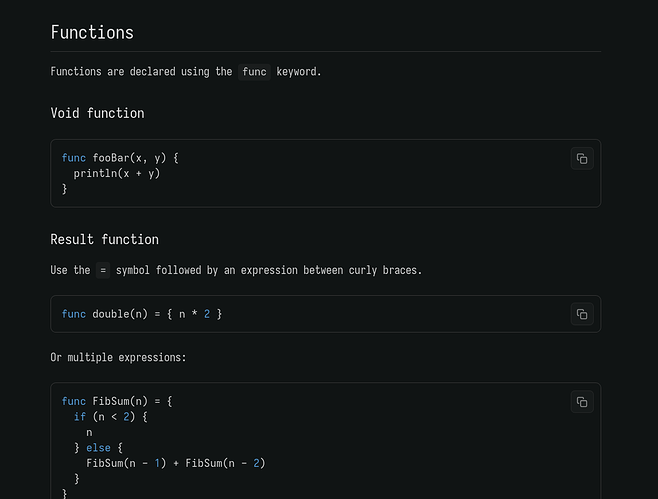
Task: Click the fooBar function name in code
Action: click(x=110, y=158)
